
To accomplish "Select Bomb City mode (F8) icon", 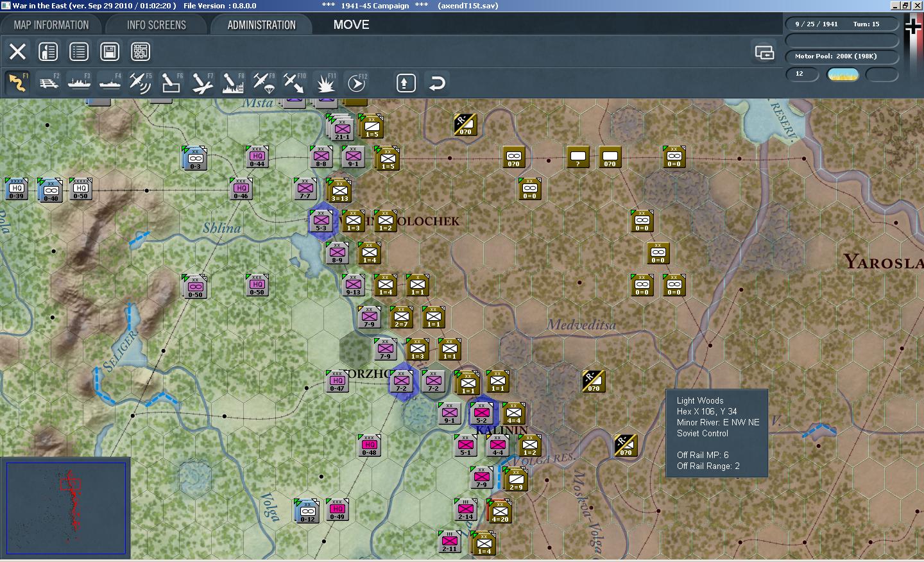I will pyautogui.click(x=233, y=83).
